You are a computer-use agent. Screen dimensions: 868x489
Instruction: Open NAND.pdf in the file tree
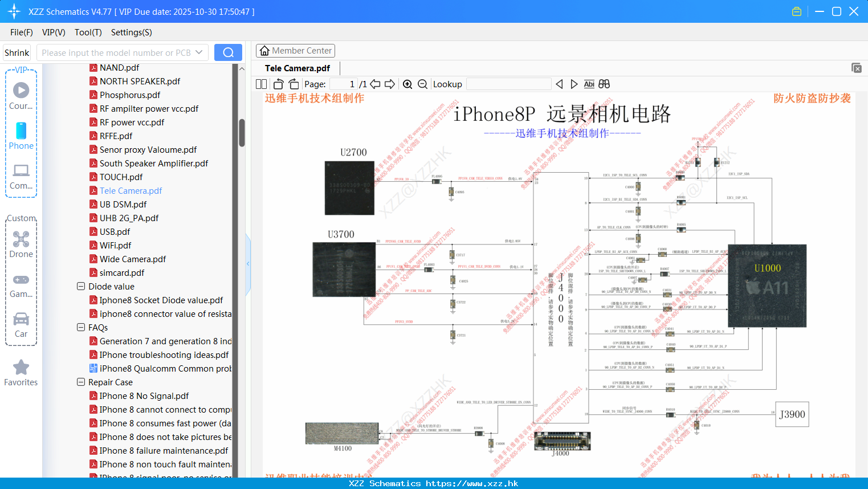coord(119,68)
